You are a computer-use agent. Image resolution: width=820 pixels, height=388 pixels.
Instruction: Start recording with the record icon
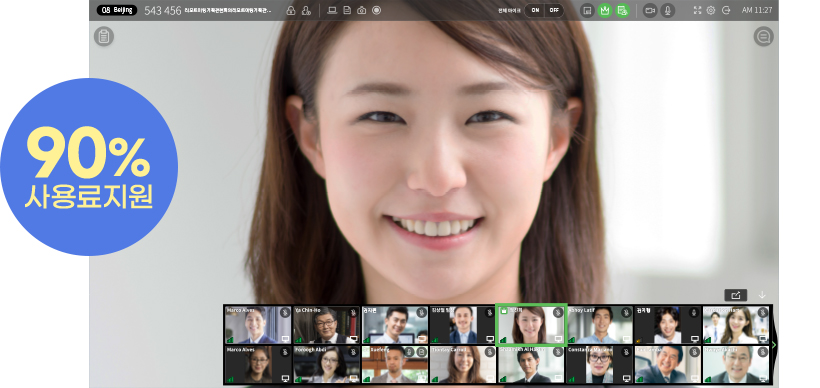(x=377, y=10)
